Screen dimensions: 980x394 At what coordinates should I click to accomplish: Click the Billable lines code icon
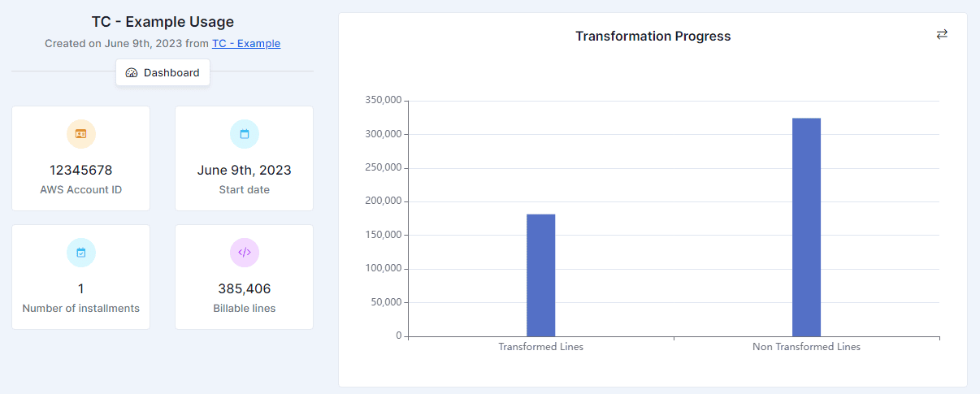coord(244,253)
